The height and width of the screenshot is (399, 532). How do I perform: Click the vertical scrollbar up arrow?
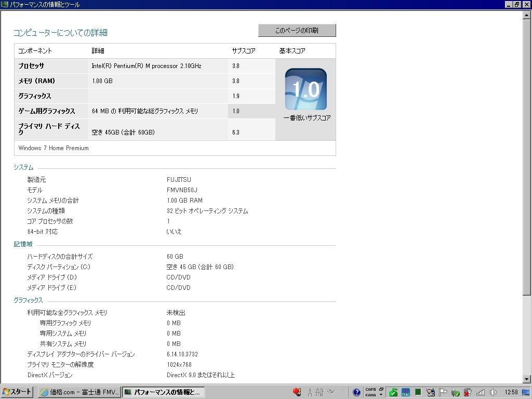(x=527, y=15)
